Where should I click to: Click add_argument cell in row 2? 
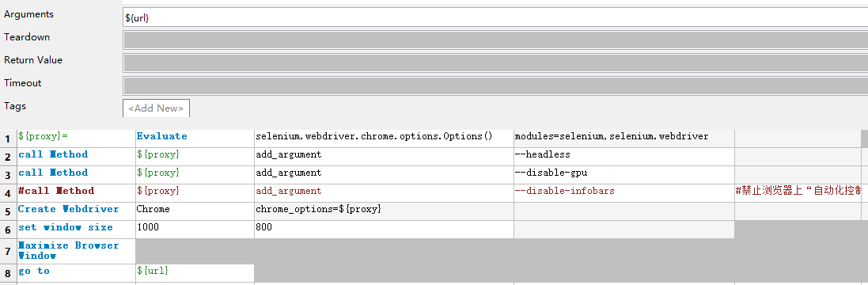click(385, 157)
